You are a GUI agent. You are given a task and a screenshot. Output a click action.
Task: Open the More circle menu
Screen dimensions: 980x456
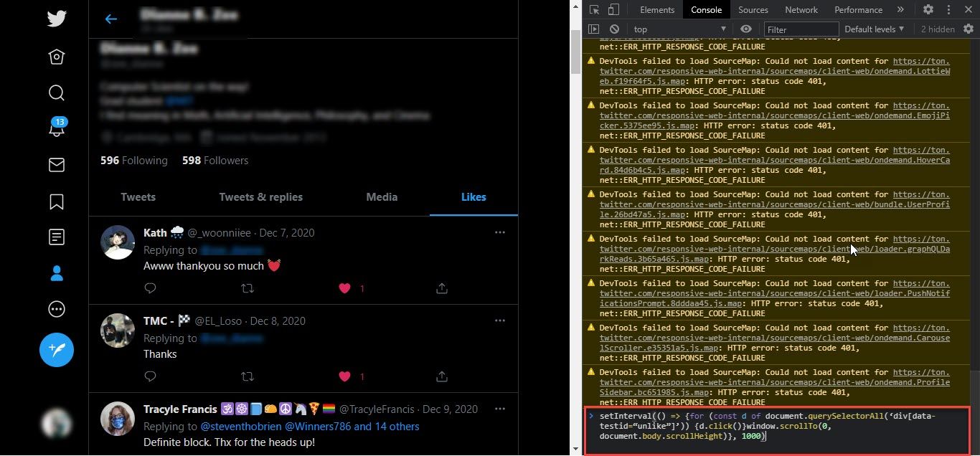pos(57,309)
